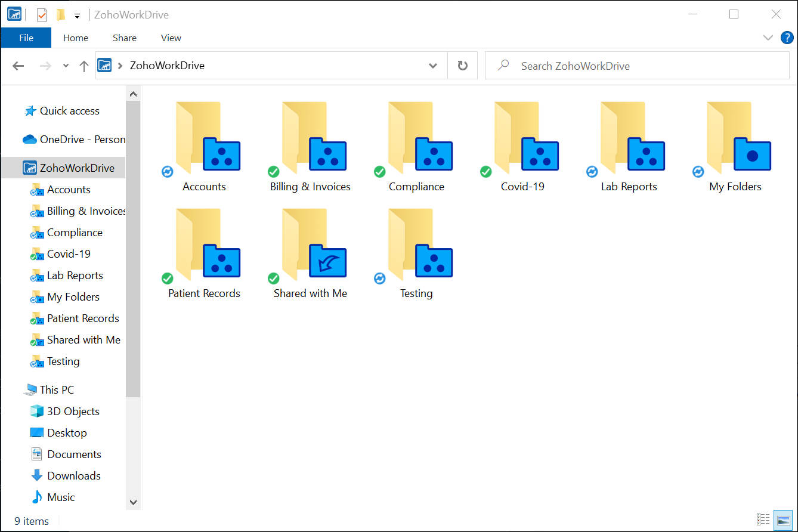Click the Properties checkmark icon in quick access toolbar
This screenshot has width=798, height=532.
pyautogui.click(x=42, y=15)
